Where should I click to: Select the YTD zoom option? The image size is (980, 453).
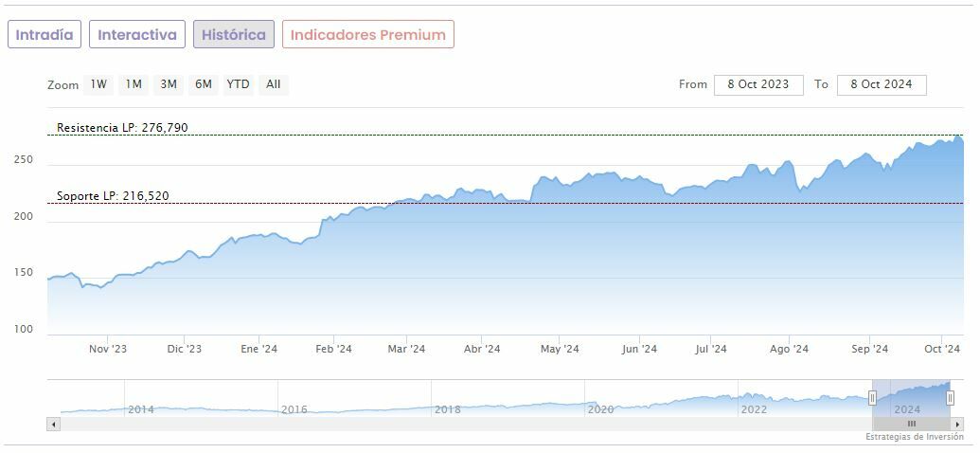click(x=239, y=84)
